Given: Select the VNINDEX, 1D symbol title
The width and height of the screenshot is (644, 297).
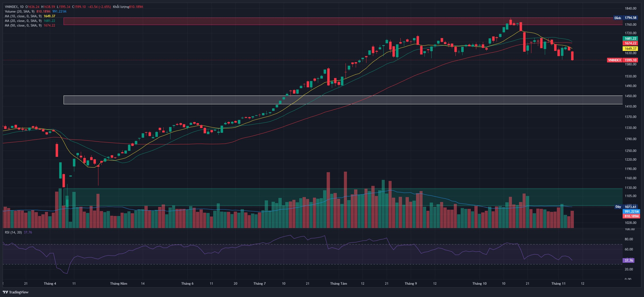Looking at the screenshot, I should click(x=14, y=7).
